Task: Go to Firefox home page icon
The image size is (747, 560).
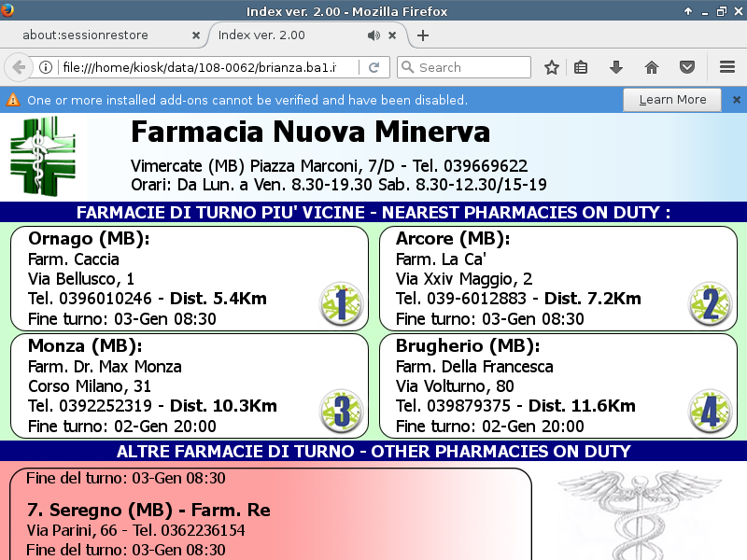Action: pyautogui.click(x=652, y=67)
